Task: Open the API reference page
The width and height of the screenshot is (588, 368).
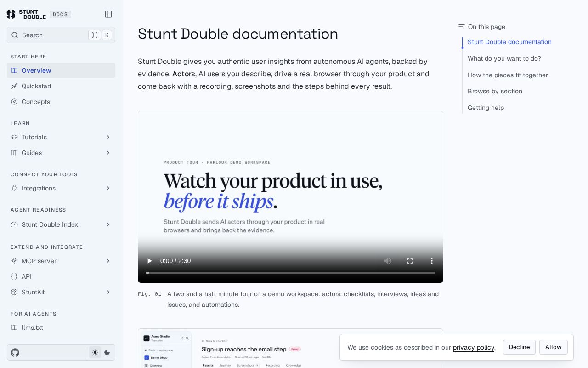Action: pyautogui.click(x=61, y=276)
